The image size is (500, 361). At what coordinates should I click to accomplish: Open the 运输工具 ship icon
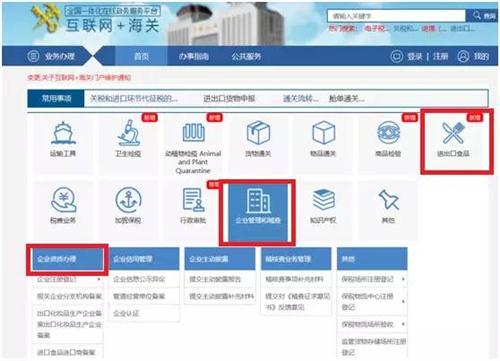tap(63, 133)
